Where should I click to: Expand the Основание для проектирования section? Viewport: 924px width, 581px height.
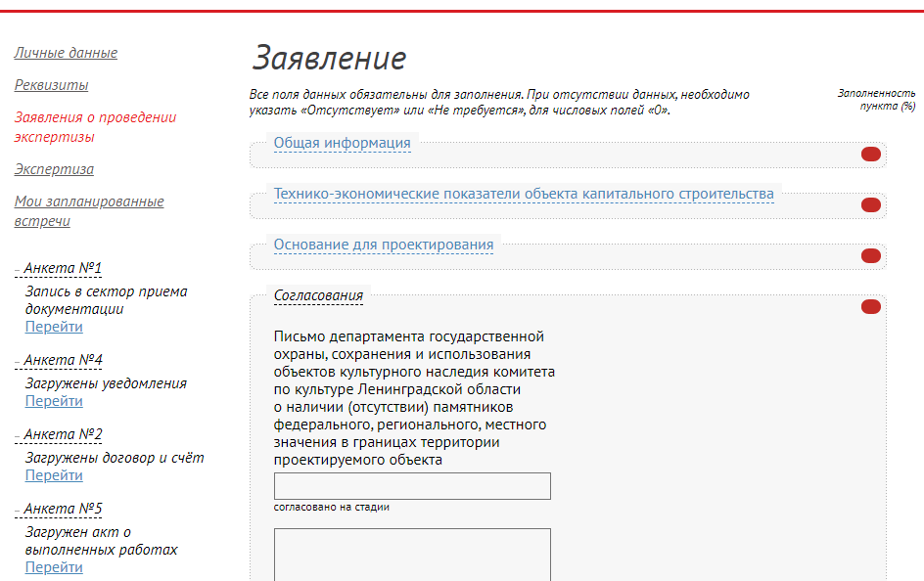(x=384, y=245)
